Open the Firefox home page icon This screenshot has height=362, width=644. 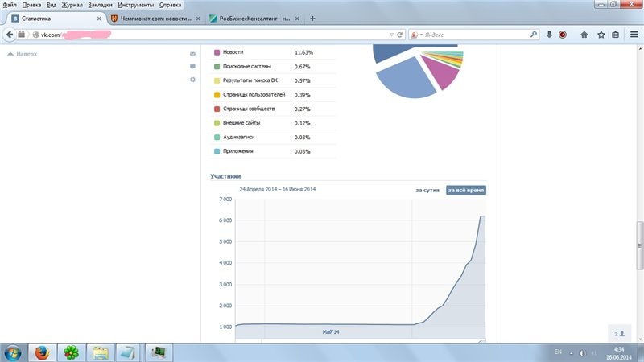pos(584,35)
